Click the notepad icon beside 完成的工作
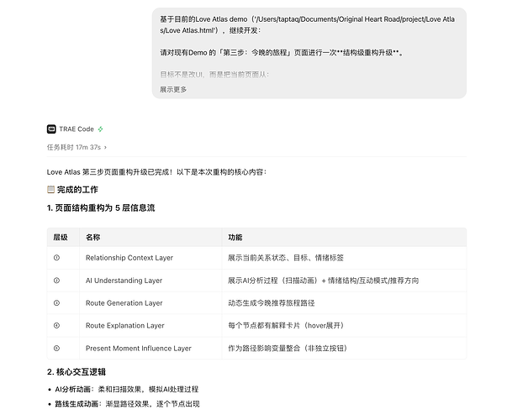The image size is (528, 420). click(x=50, y=190)
